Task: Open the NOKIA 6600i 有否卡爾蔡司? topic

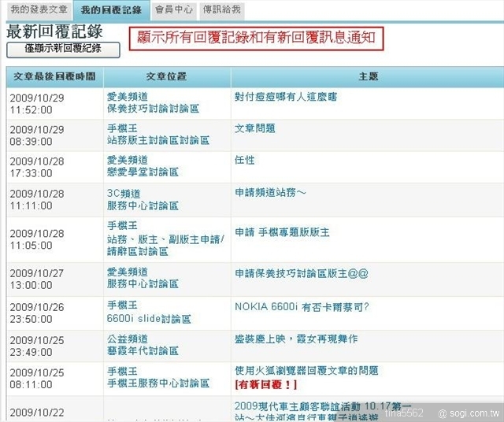Action: 302,307
